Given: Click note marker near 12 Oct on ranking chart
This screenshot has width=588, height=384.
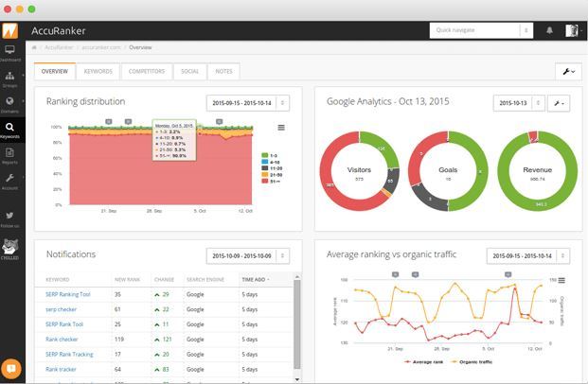Looking at the screenshot, I should pyautogui.click(x=220, y=121).
